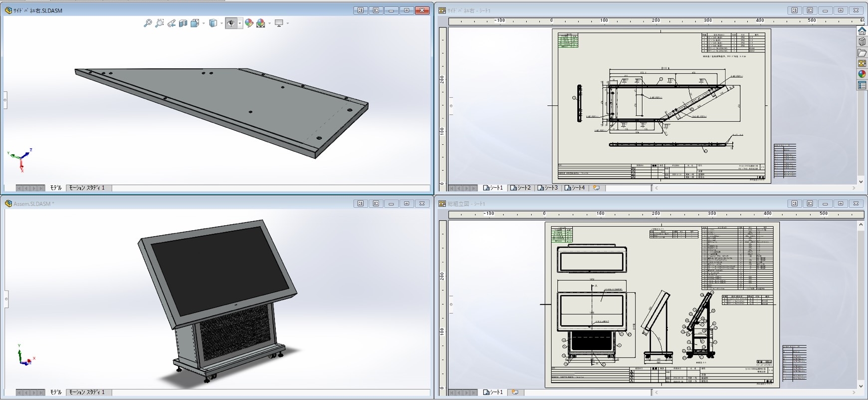Switch to the シート4 sheet tab
This screenshot has width=868, height=400.
coord(575,188)
